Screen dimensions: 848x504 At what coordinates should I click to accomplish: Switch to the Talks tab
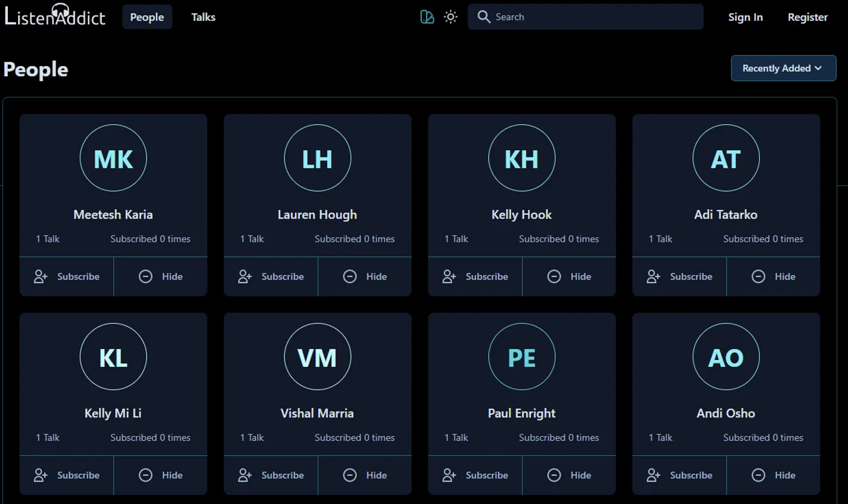click(203, 17)
